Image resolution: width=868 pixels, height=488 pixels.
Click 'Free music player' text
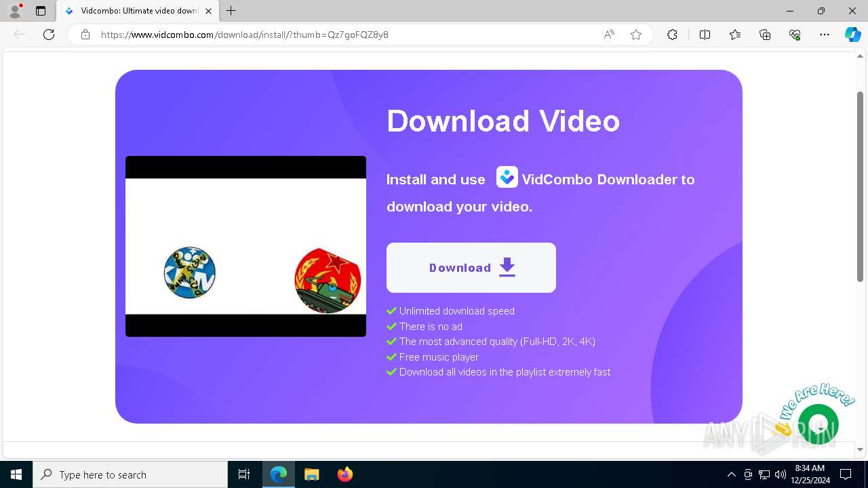click(439, 357)
